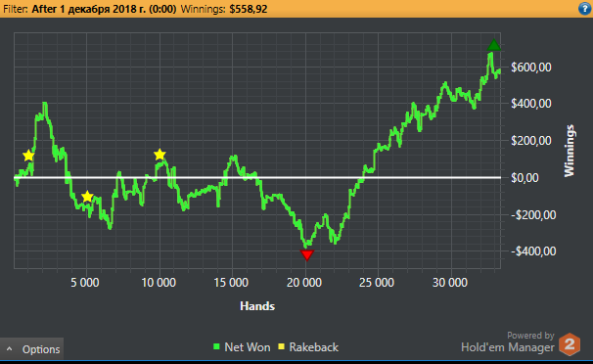
Task: Click the green peak triangle marker
Action: click(x=493, y=45)
